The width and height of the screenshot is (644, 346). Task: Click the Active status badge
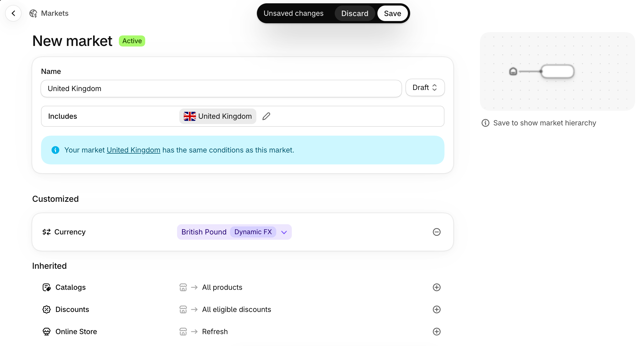(x=132, y=41)
